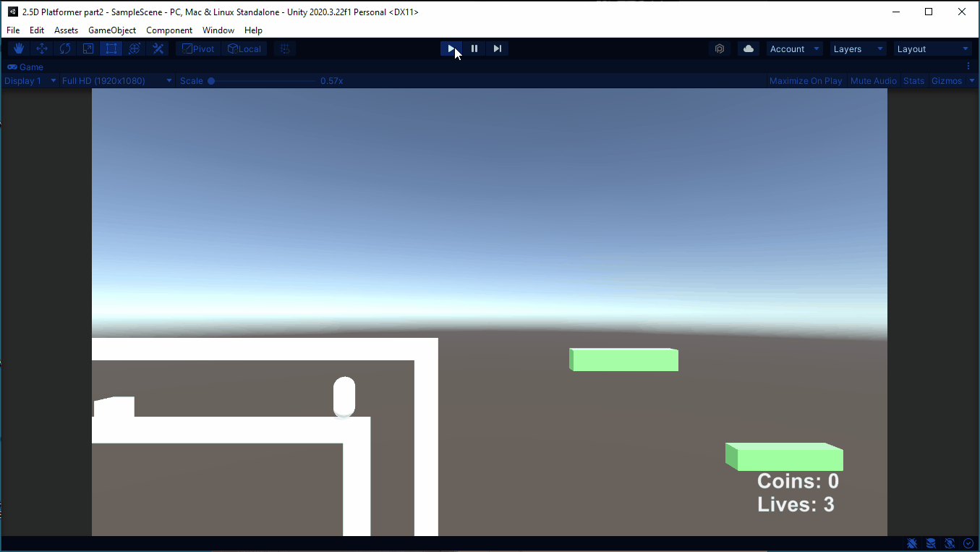Pause the running game

pos(474,48)
